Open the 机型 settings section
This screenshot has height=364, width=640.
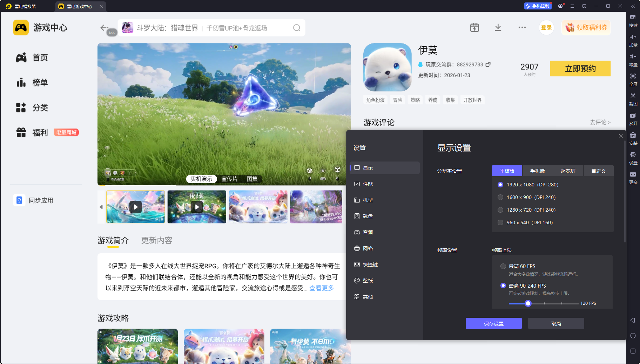(x=385, y=200)
